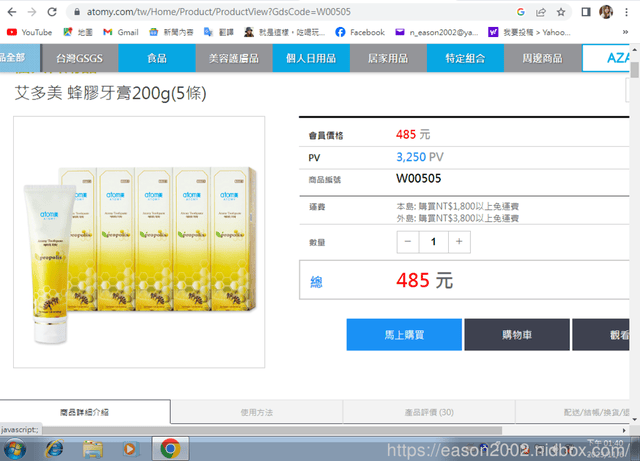The image size is (640, 461).
Task: Open the 翻譯 translate bookmark
Action: (219, 32)
